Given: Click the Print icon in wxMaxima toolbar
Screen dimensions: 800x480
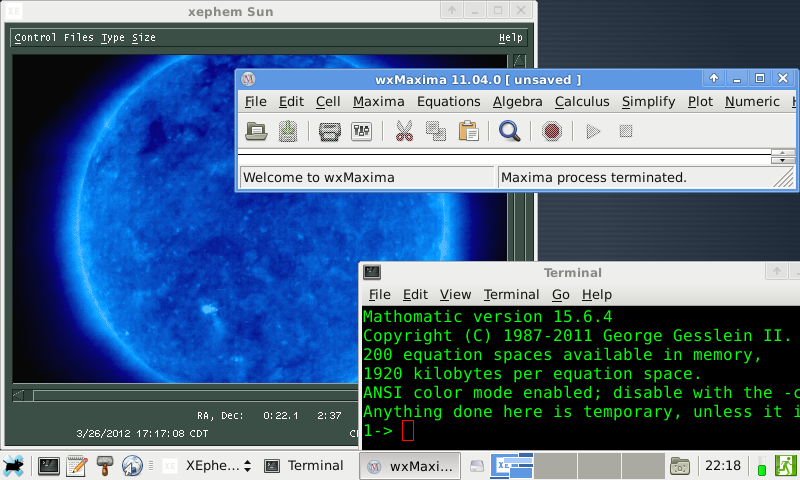Looking at the screenshot, I should click(330, 131).
